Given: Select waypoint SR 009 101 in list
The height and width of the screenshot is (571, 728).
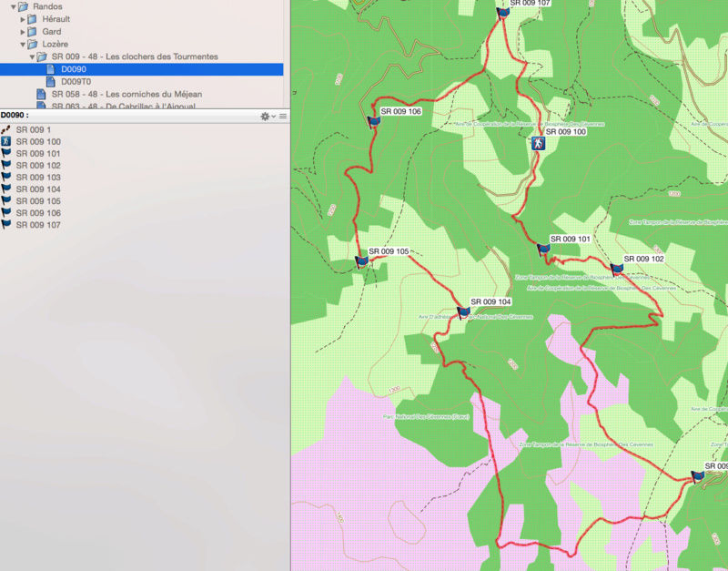Looking at the screenshot, I should [x=38, y=154].
